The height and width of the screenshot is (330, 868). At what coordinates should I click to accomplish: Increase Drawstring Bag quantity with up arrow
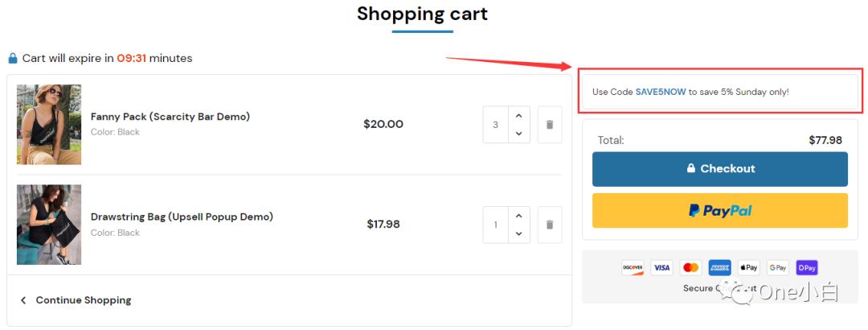click(x=518, y=216)
